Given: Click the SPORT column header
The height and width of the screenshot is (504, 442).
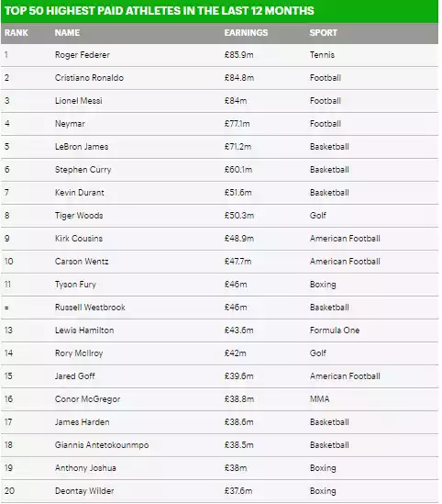Looking at the screenshot, I should (323, 33).
